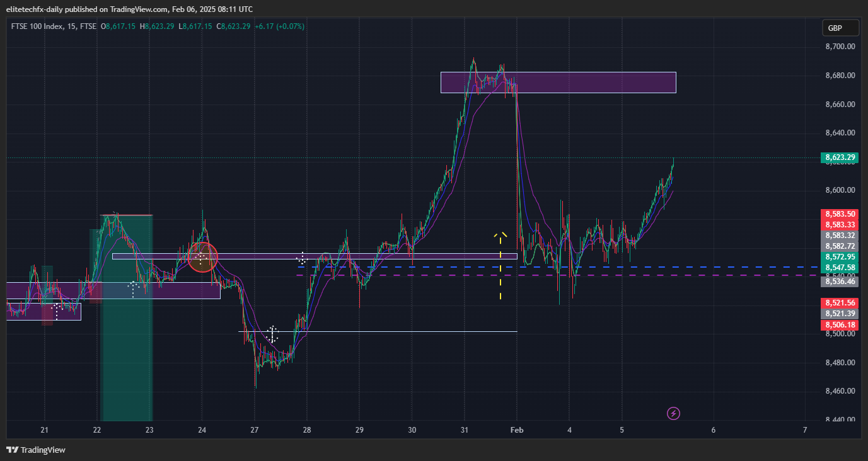868x461 pixels.
Task: Click the Feb label on the time axis
Action: click(517, 430)
